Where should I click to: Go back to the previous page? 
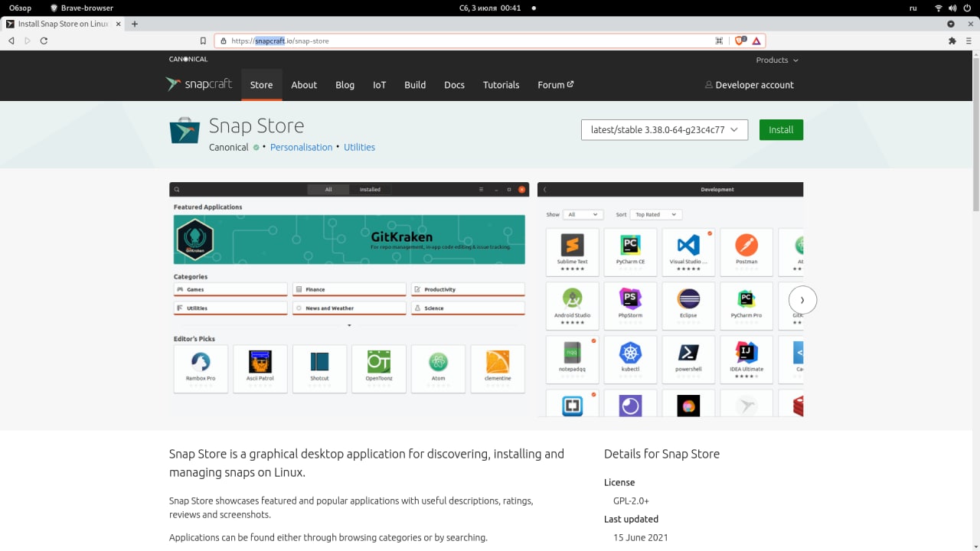point(11,41)
